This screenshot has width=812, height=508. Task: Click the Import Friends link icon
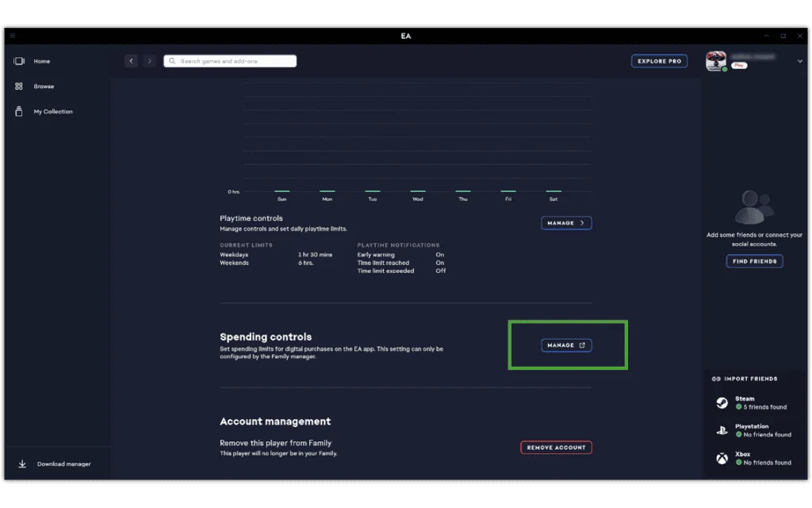point(716,379)
